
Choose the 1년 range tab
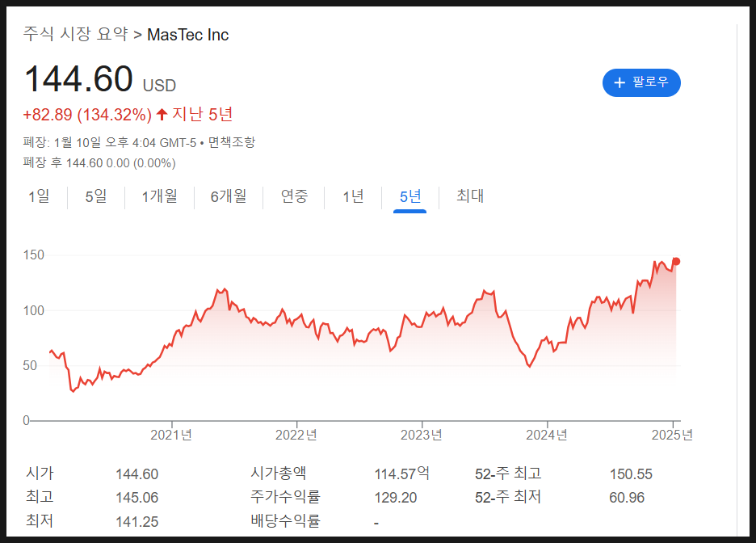point(353,196)
